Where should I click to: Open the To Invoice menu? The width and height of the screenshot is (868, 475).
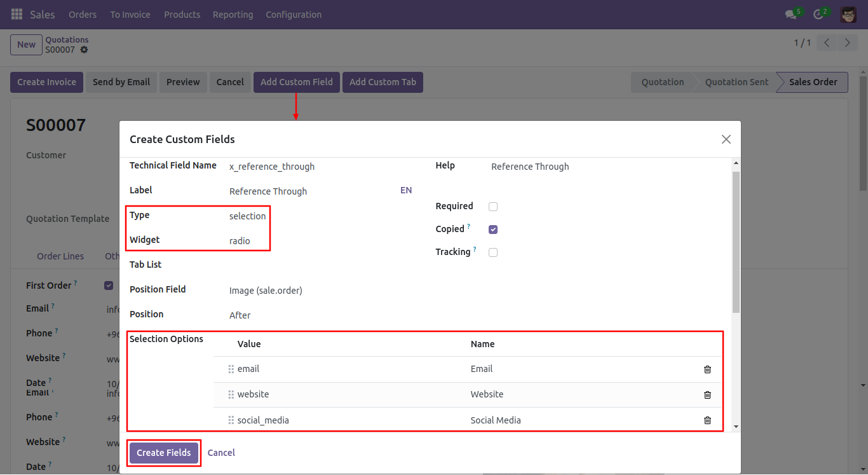click(130, 14)
